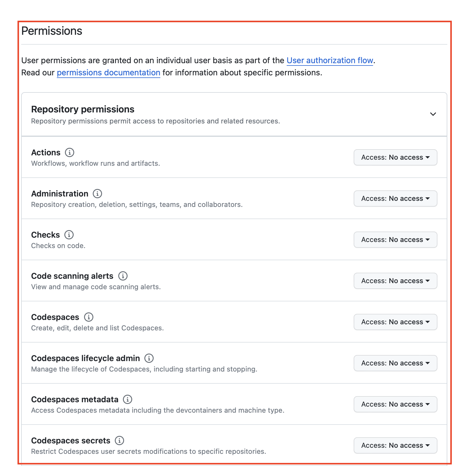Screen dimensions: 476x466
Task: Click info icon for Code scanning alerts
Action: 123,276
